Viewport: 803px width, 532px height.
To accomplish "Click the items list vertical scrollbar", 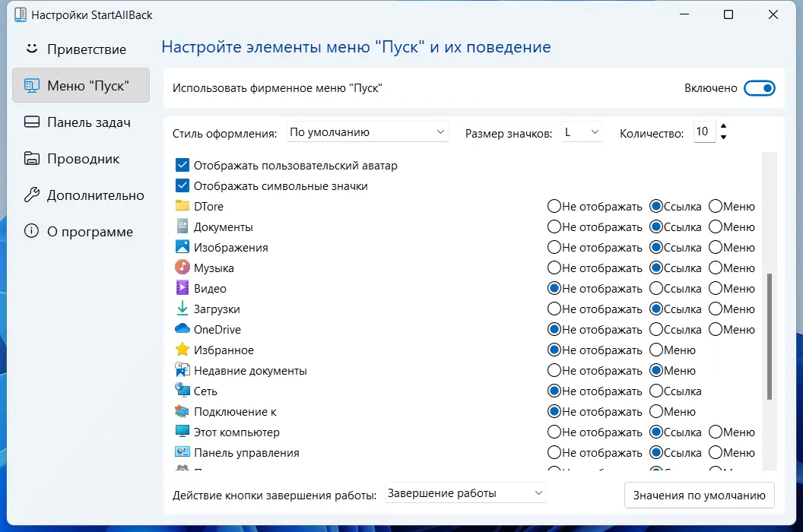I will [x=770, y=337].
